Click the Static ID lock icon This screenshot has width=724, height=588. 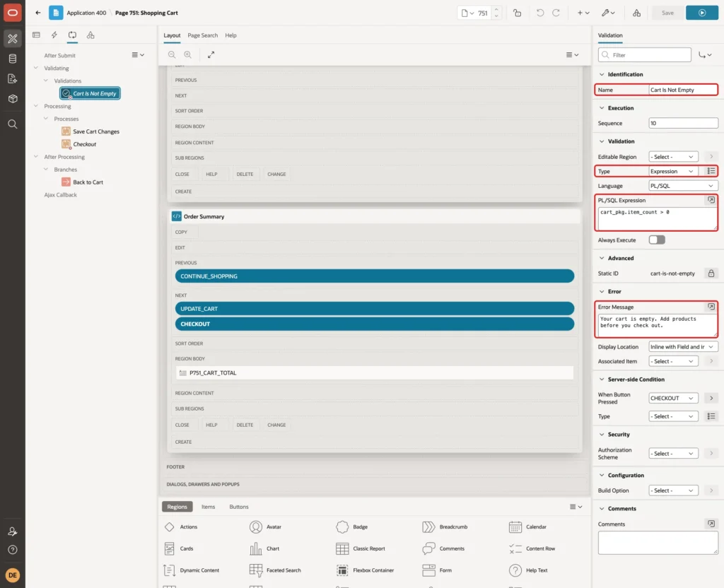point(711,274)
